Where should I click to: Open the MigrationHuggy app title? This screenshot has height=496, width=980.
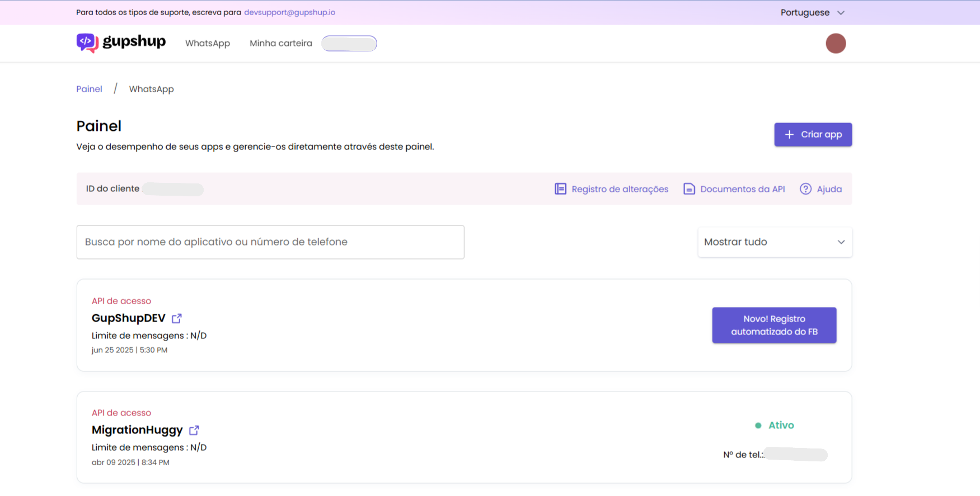[x=137, y=430]
